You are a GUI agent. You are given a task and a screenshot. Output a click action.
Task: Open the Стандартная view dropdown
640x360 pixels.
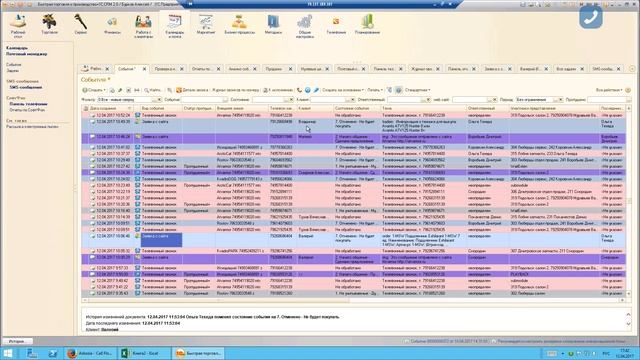[x=418, y=90]
